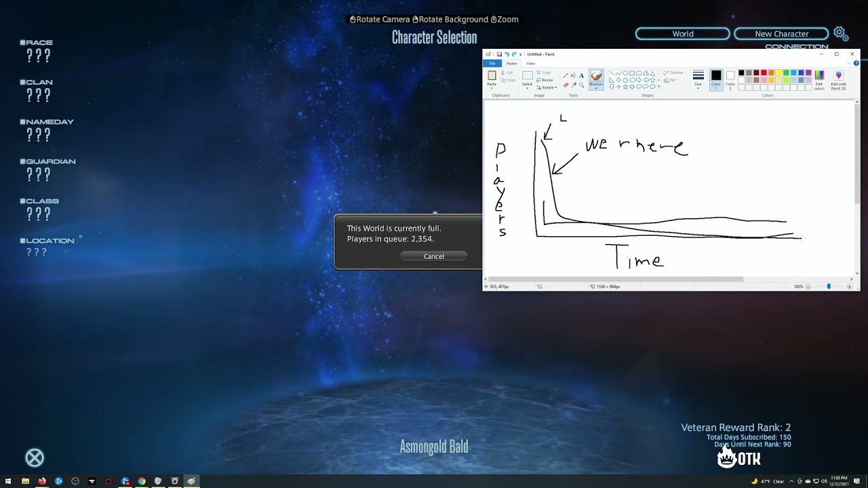Click the Paint zoom out minus button
This screenshot has height=488, width=868.
pos(808,287)
